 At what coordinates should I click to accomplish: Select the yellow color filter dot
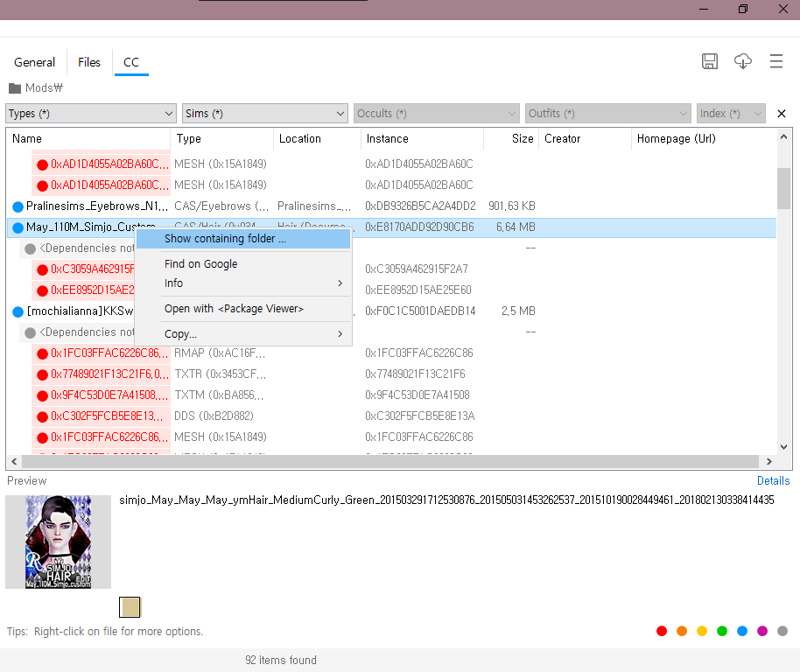pos(702,631)
